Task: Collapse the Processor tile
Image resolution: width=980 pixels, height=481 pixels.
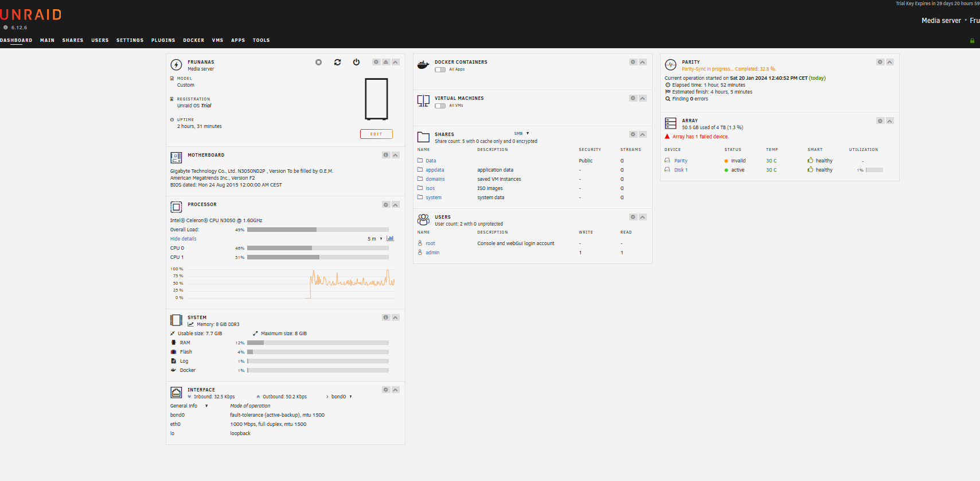Action: point(396,204)
